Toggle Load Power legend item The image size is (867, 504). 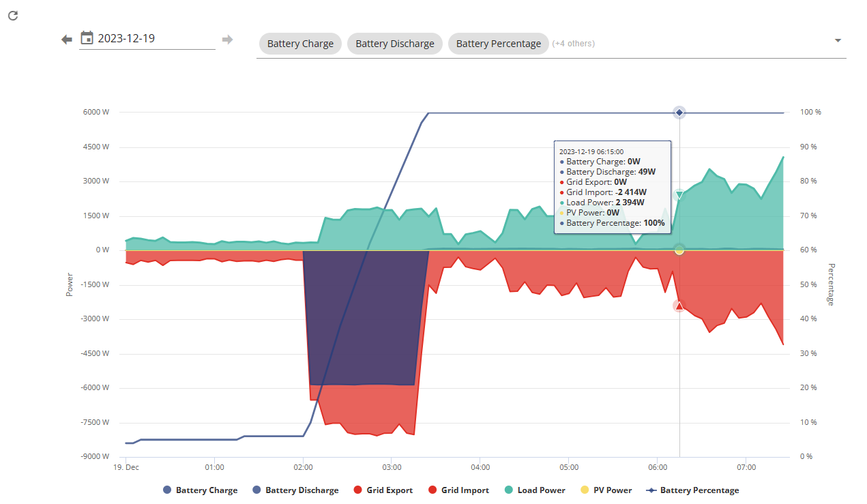click(x=534, y=490)
